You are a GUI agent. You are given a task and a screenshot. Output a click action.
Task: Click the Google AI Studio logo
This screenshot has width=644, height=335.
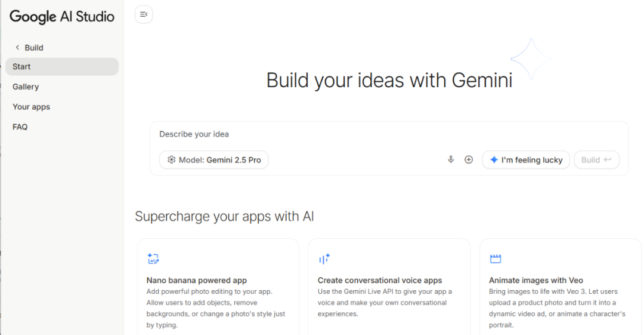point(62,17)
